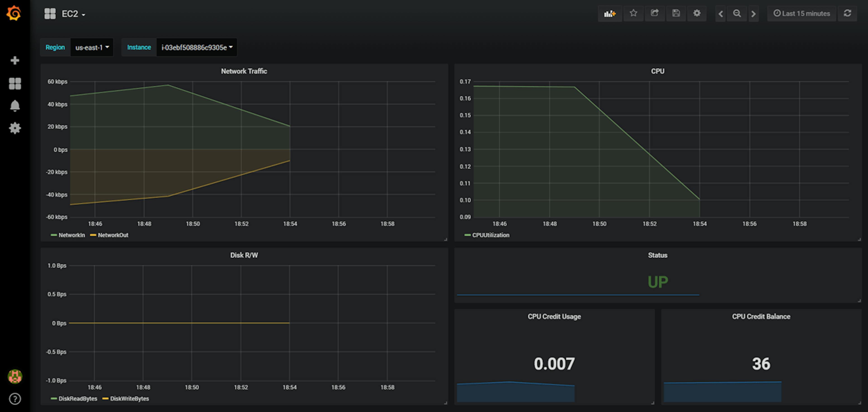Image resolution: width=868 pixels, height=412 pixels.
Task: Shift time range backward with left arrow
Action: pos(721,14)
